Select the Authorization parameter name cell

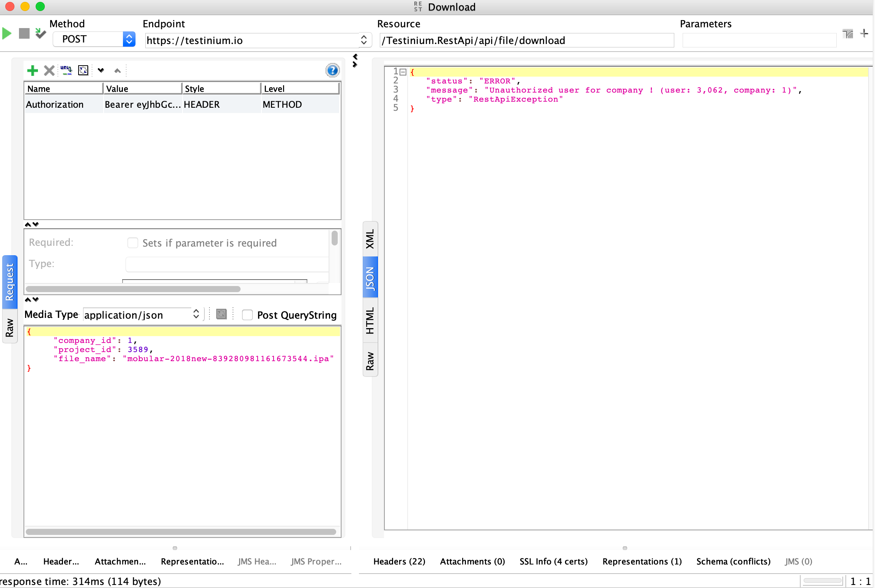[64, 104]
